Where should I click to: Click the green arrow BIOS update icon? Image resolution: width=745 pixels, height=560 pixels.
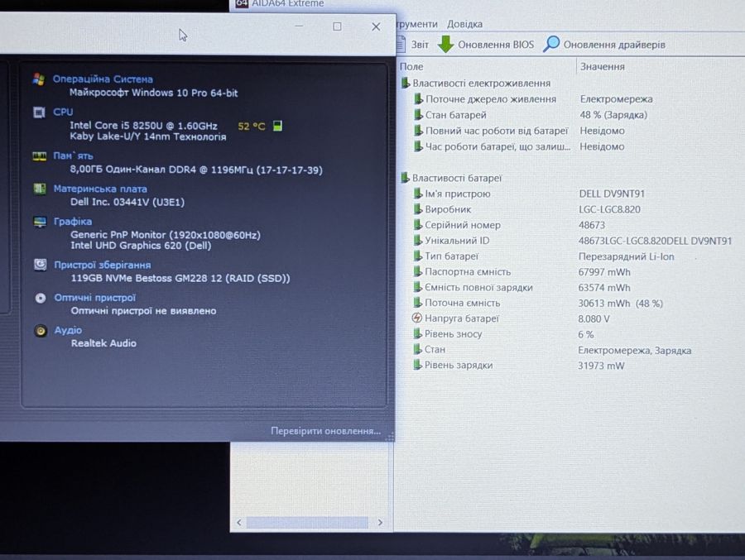click(445, 44)
